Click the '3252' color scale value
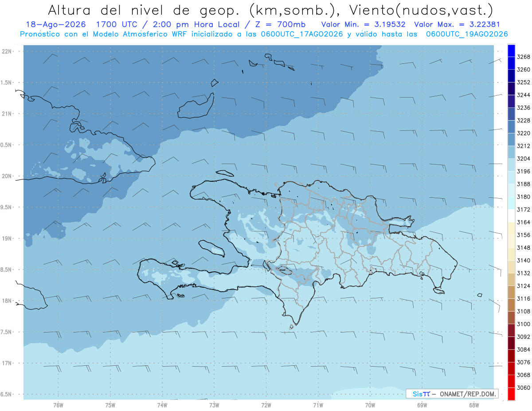Screen dimensions: 532x411 tap(524, 82)
